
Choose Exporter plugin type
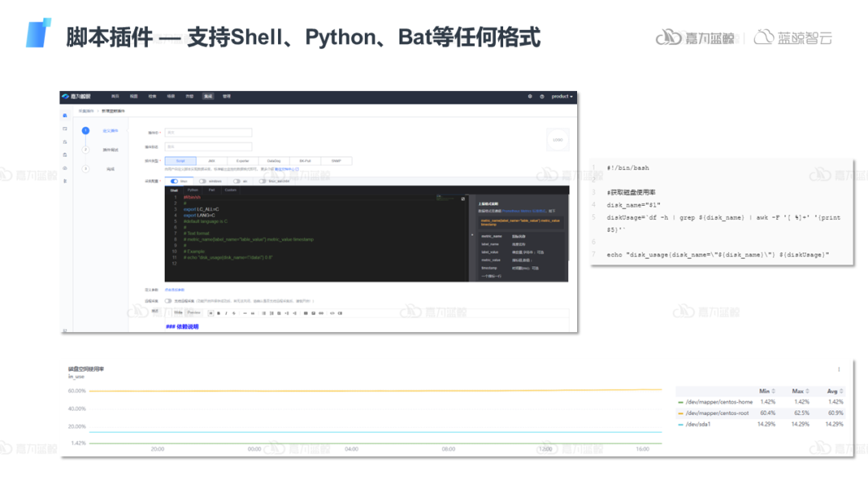[x=243, y=161]
